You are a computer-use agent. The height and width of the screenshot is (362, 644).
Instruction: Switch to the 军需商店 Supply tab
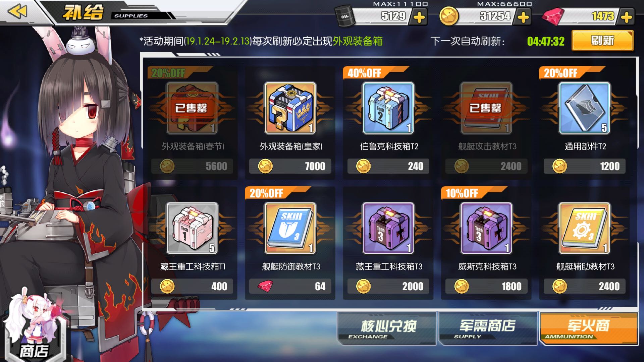pos(487,328)
